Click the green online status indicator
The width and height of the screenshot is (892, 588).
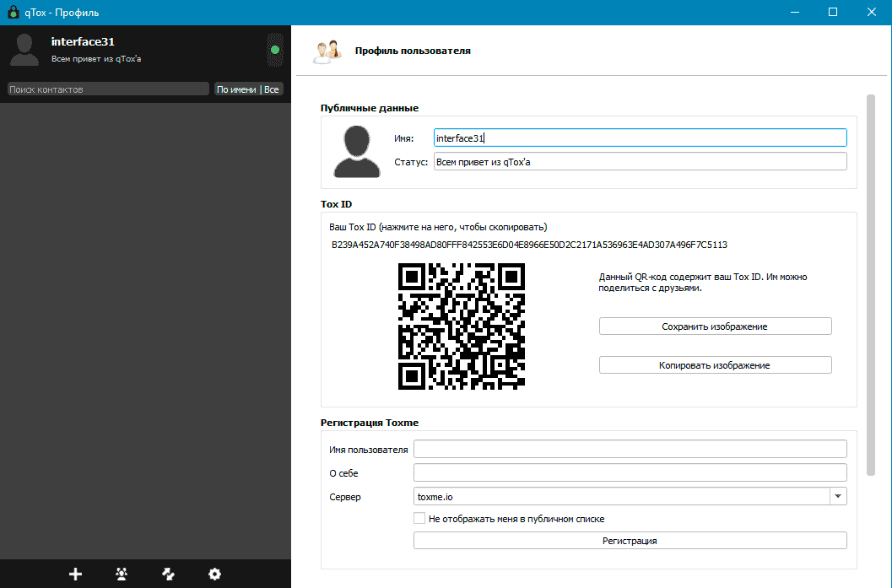tap(275, 51)
